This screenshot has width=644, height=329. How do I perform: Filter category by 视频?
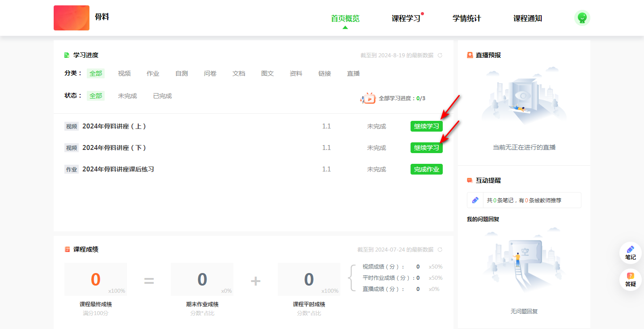pos(124,73)
